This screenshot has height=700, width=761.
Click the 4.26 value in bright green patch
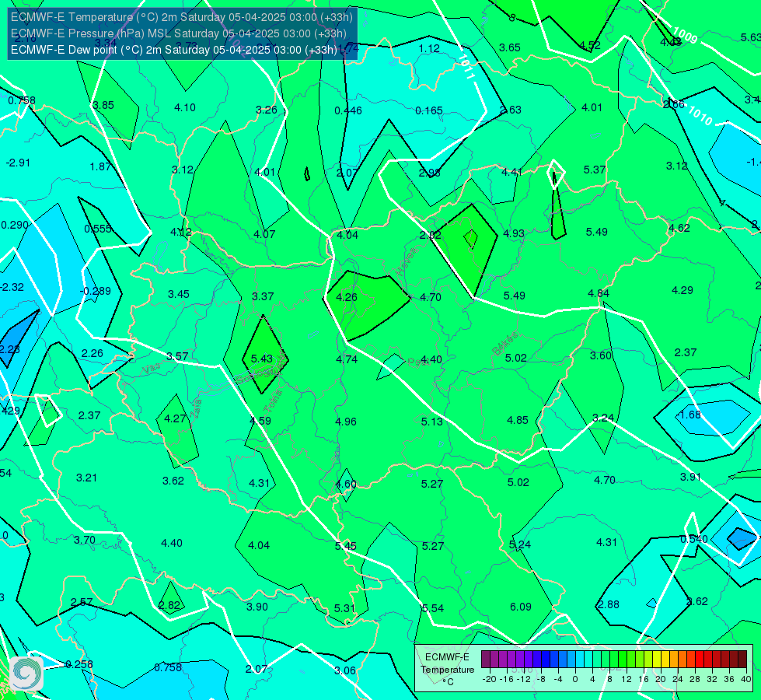347,297
